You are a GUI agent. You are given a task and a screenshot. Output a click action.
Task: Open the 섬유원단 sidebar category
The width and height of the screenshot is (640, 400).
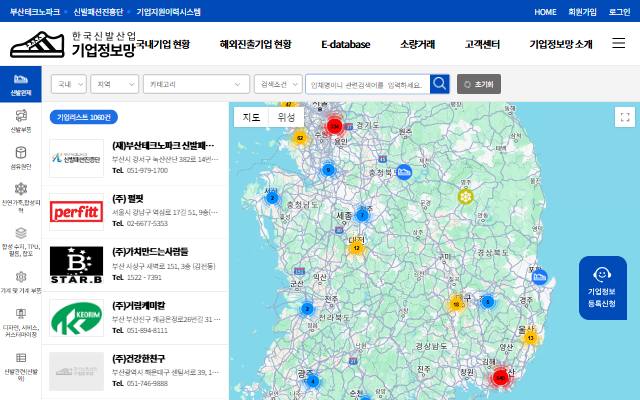coord(21,158)
